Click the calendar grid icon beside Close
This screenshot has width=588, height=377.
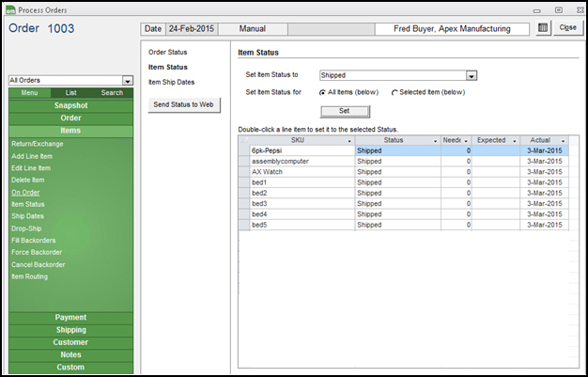click(x=544, y=28)
